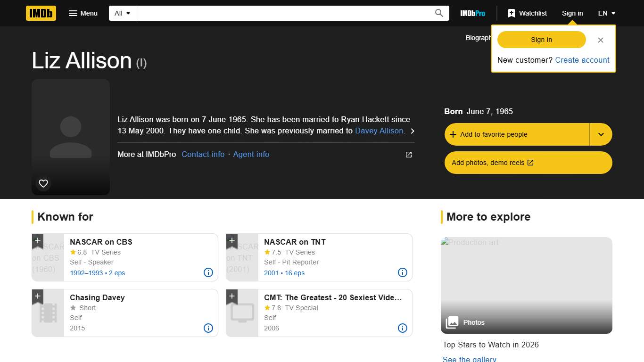Click info icon for NASCAR on CBS
Image resolution: width=644 pixels, height=362 pixels.
coord(208,272)
